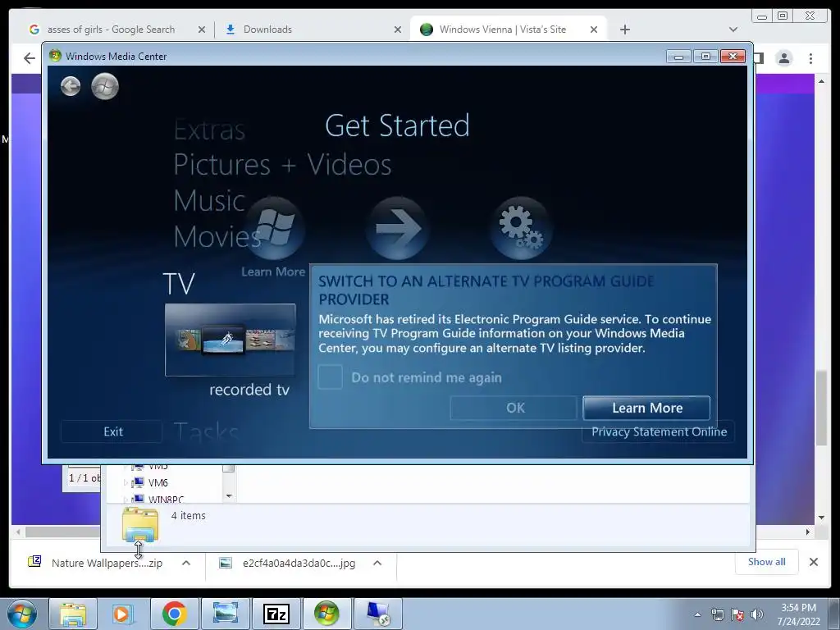The height and width of the screenshot is (630, 840).
Task: Close the Downloads tab
Action: point(398,30)
